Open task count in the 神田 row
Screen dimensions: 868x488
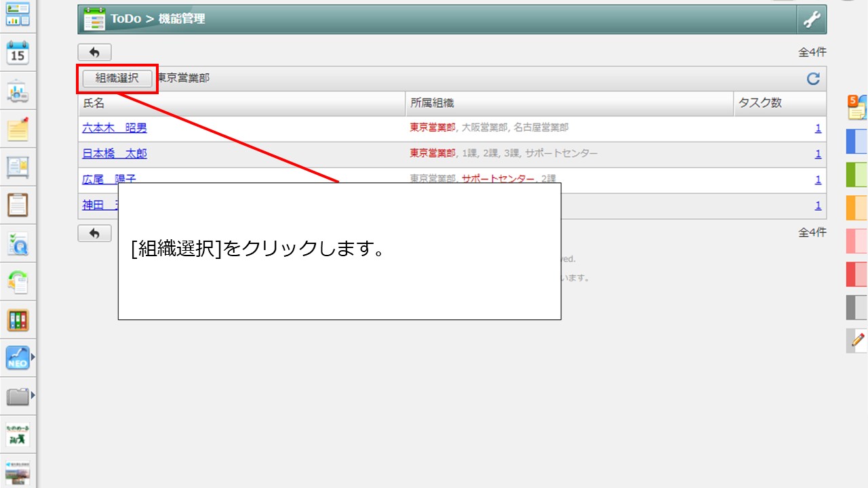pyautogui.click(x=818, y=205)
